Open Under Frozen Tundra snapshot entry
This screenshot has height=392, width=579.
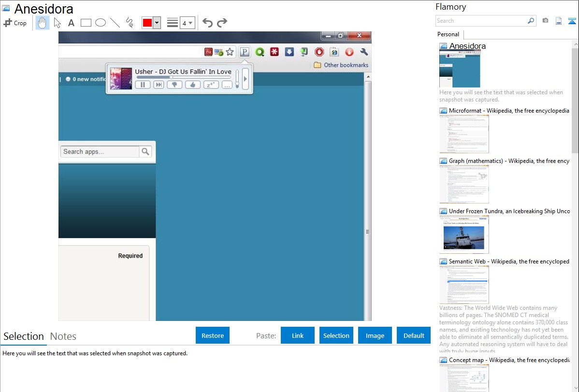click(509, 211)
